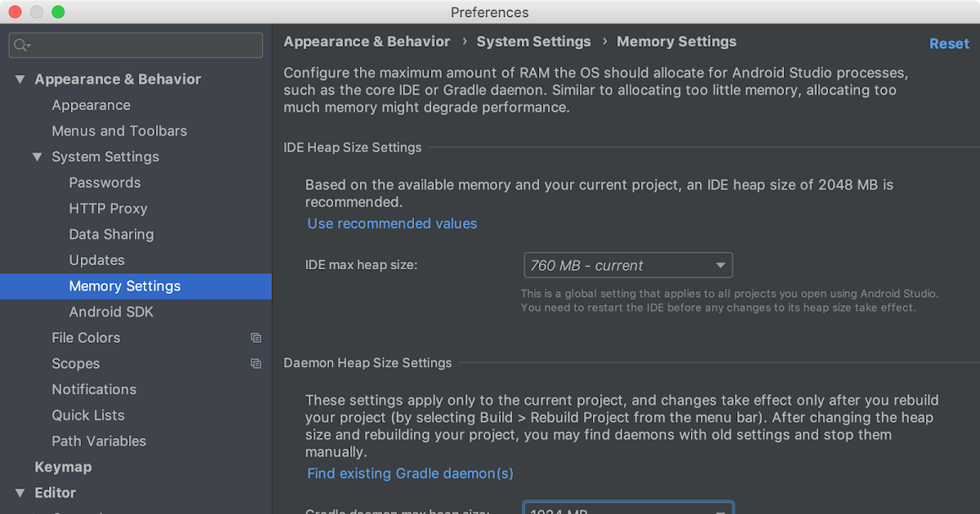
Task: Open the Updates settings page
Action: [96, 260]
